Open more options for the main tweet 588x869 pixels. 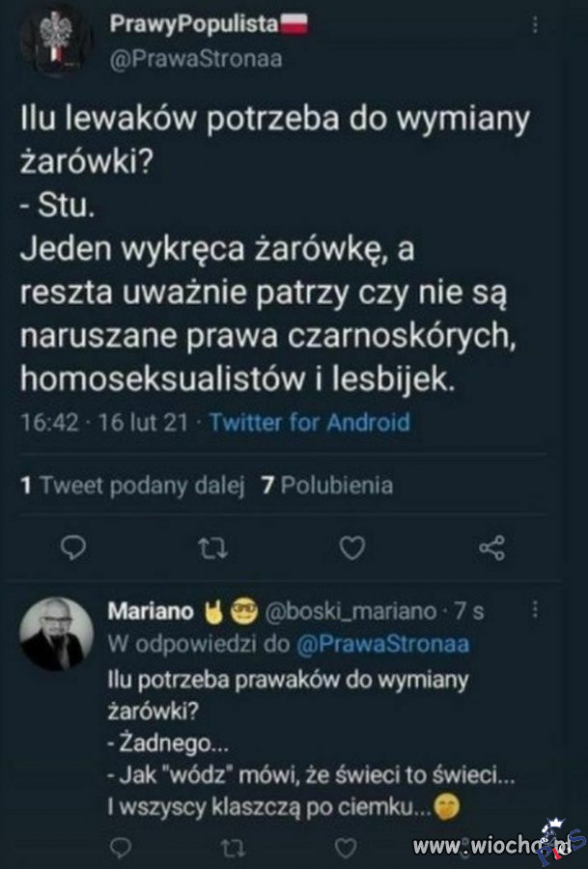(537, 27)
